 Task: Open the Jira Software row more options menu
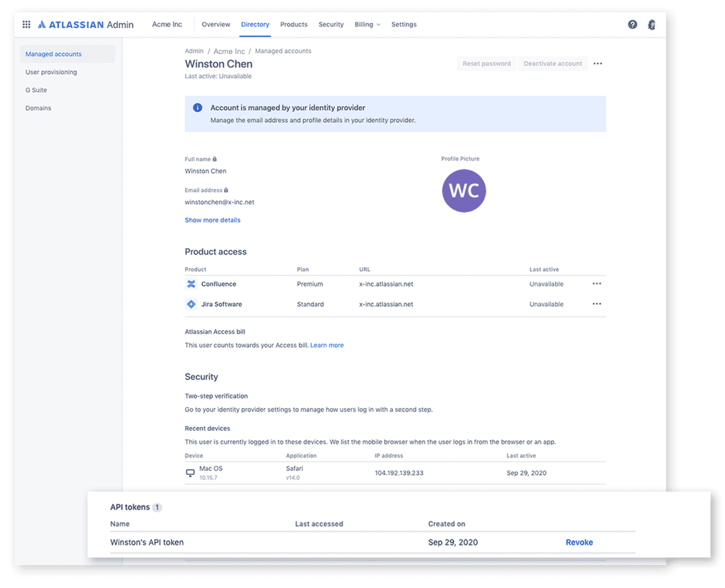(597, 304)
